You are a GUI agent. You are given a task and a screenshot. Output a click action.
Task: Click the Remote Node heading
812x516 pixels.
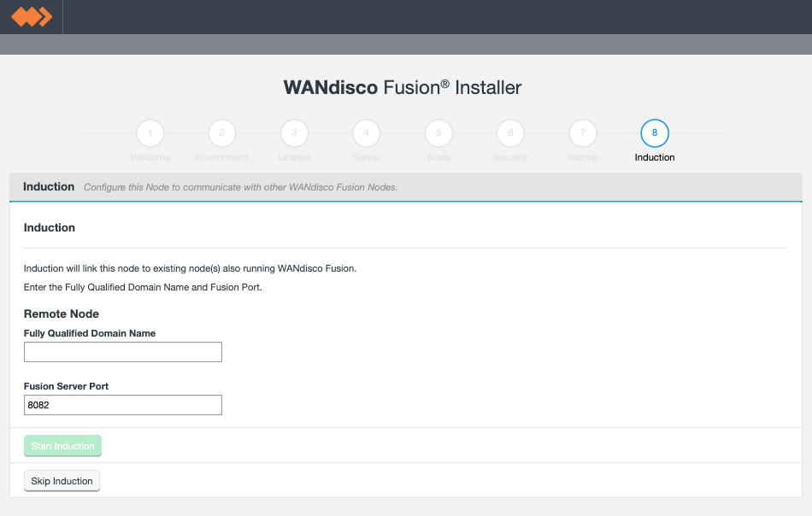61,314
